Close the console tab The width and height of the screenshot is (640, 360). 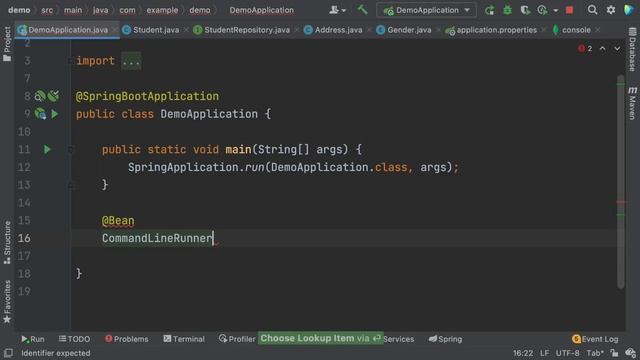coord(598,30)
